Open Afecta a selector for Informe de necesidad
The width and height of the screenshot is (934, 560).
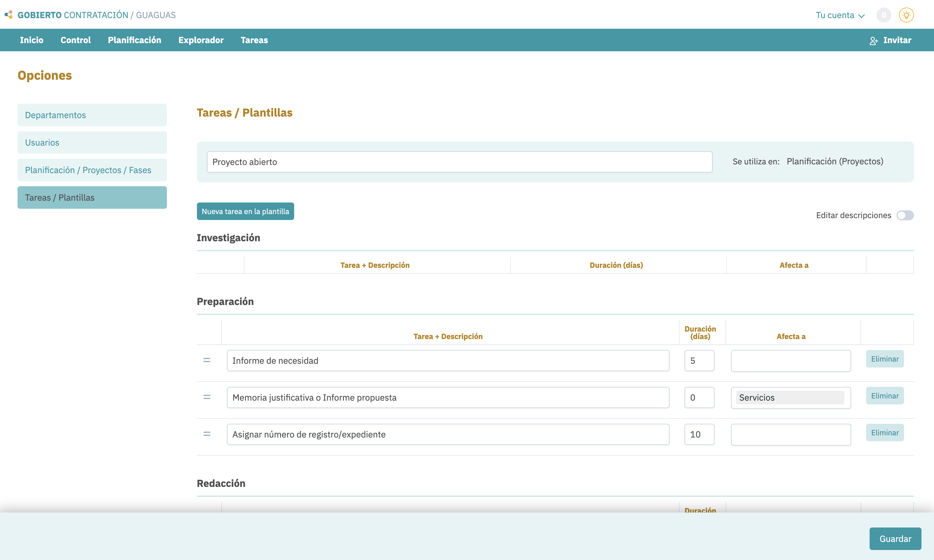point(791,361)
